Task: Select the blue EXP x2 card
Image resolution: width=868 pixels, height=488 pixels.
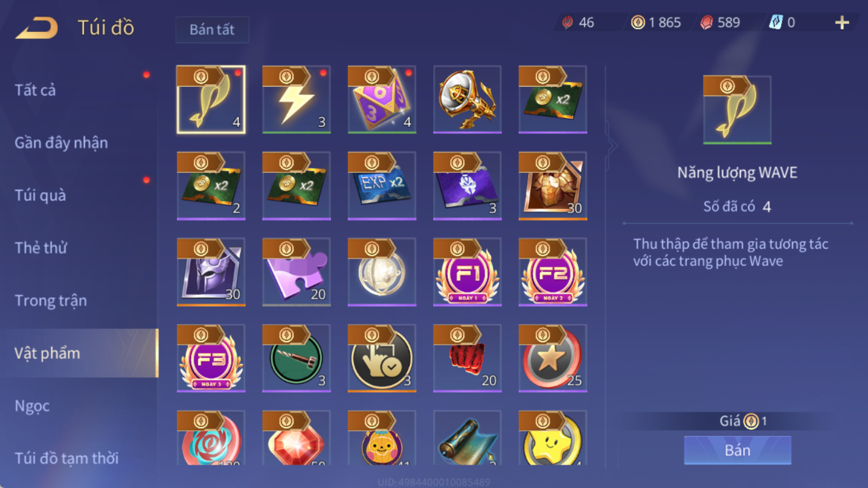Action: click(382, 186)
